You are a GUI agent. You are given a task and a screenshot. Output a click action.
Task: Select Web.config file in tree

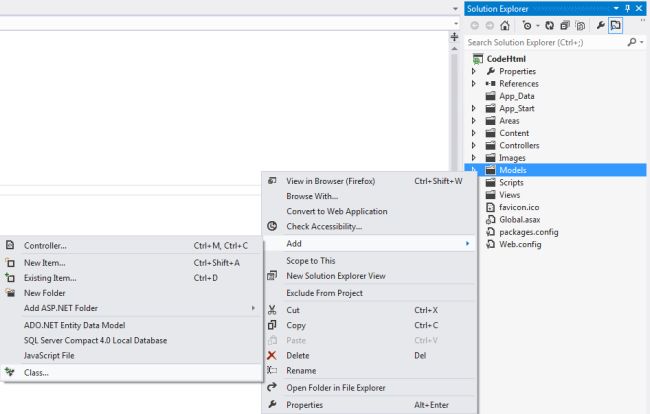(520, 244)
